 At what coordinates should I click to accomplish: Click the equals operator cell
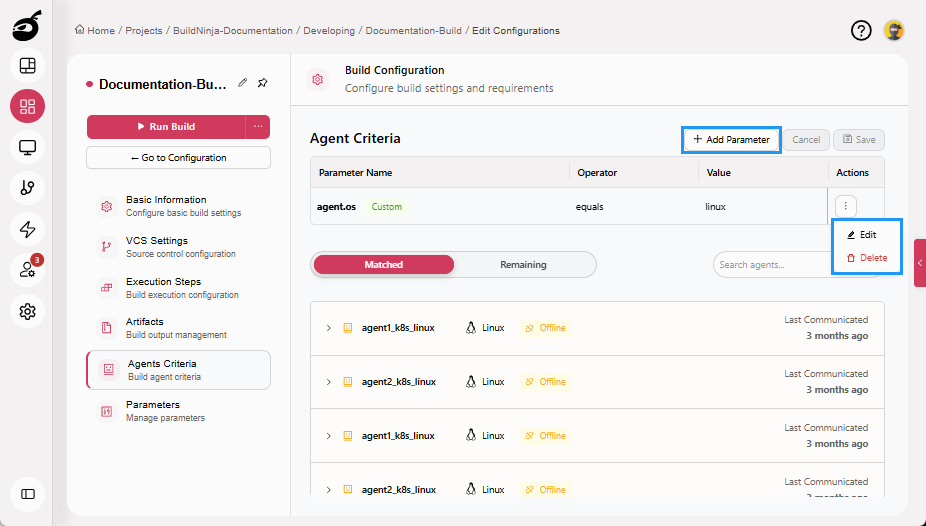tap(589, 207)
